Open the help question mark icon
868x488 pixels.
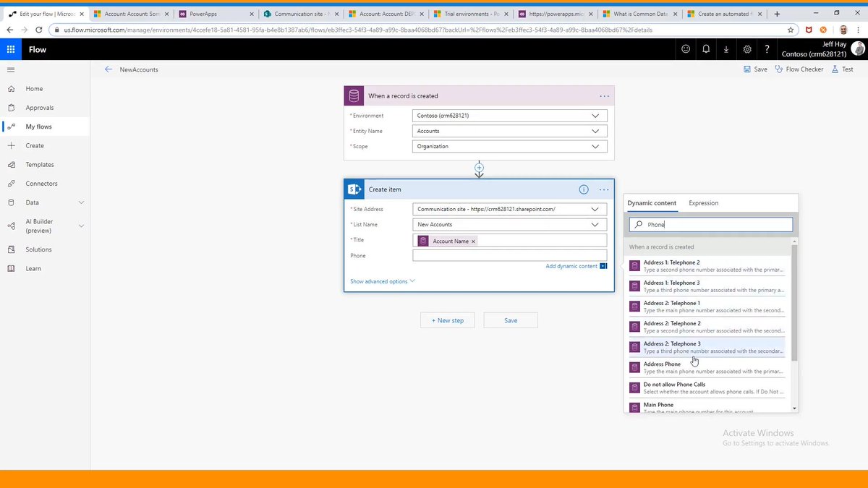point(767,49)
